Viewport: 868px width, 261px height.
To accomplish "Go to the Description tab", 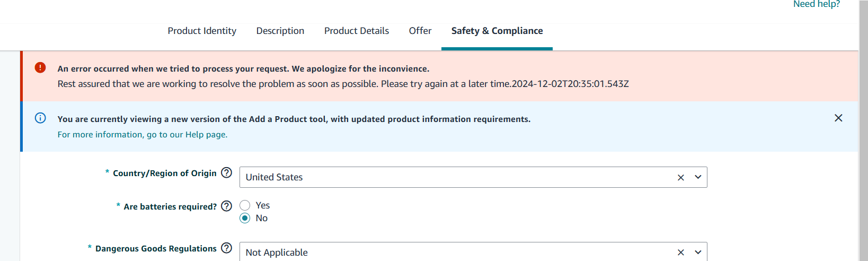I will click(280, 31).
